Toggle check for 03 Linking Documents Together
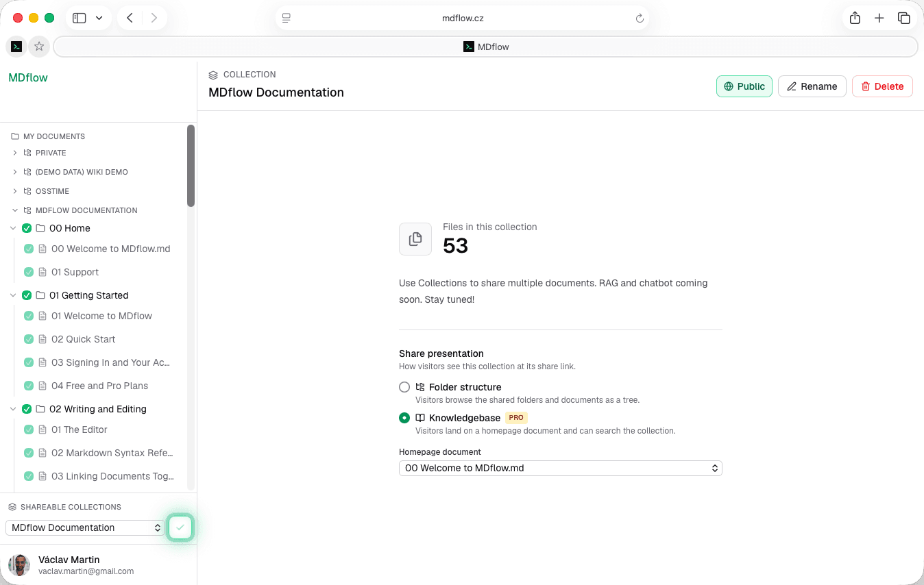 click(x=29, y=476)
